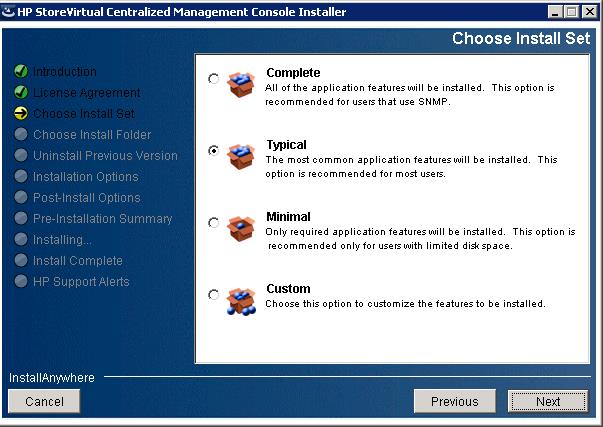Click the 'Custom' option heading
603x427 pixels.
[x=288, y=289]
